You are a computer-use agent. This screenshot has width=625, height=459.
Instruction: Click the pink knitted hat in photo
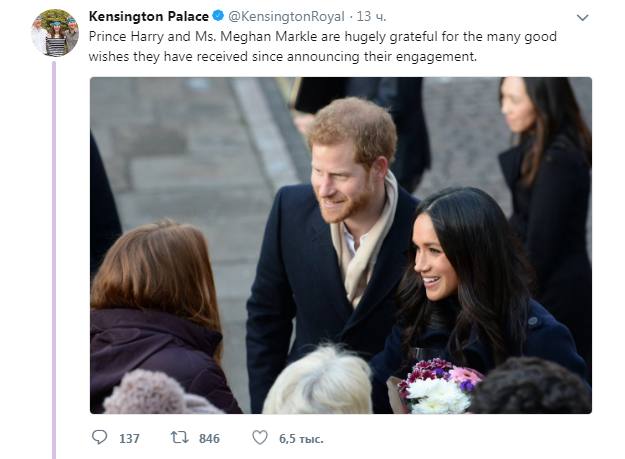coord(151,393)
